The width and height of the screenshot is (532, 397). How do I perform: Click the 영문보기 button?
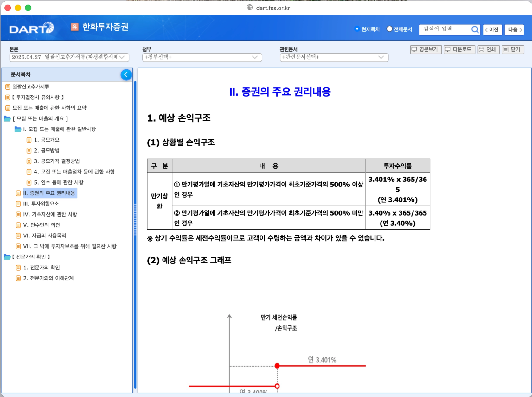tap(426, 50)
